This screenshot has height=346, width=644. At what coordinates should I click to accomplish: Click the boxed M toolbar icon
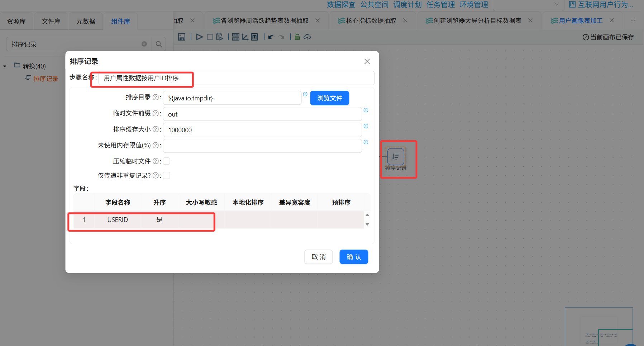(254, 37)
